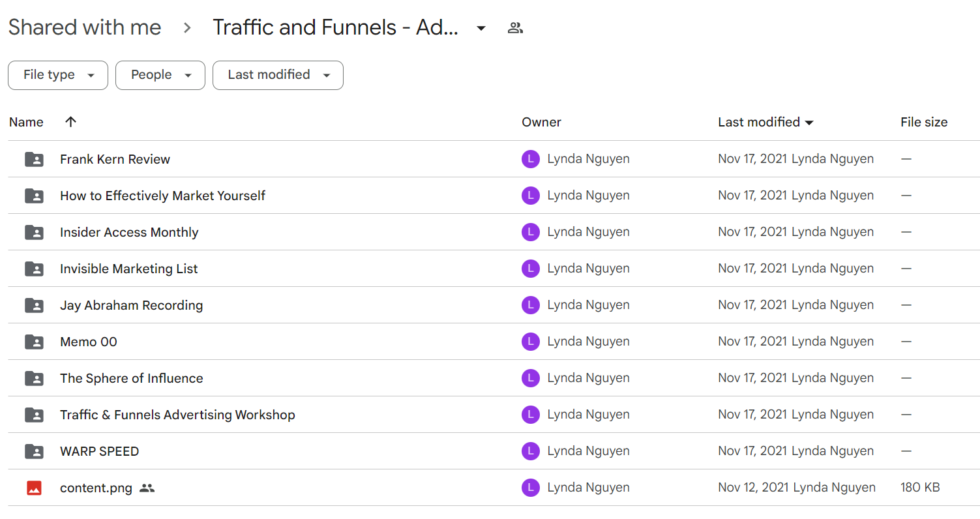Go back to Shared with me
The width and height of the screenshot is (980, 519).
point(85,27)
